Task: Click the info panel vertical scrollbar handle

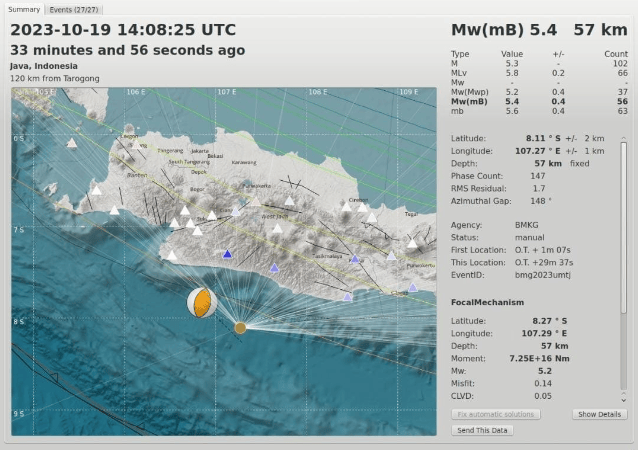Action: coord(623,228)
